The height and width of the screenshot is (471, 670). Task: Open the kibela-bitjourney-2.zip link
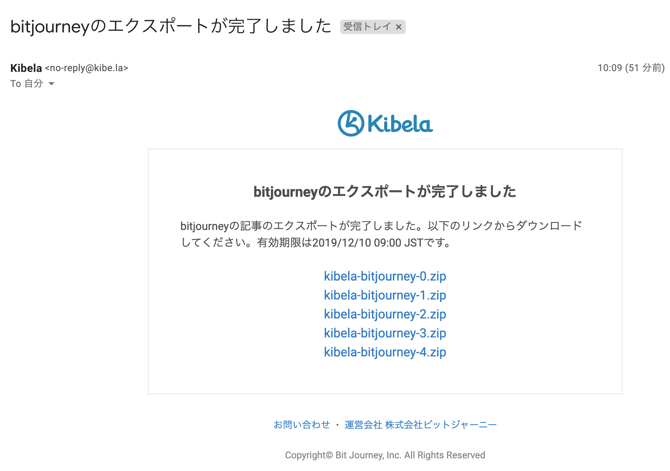pos(385,314)
